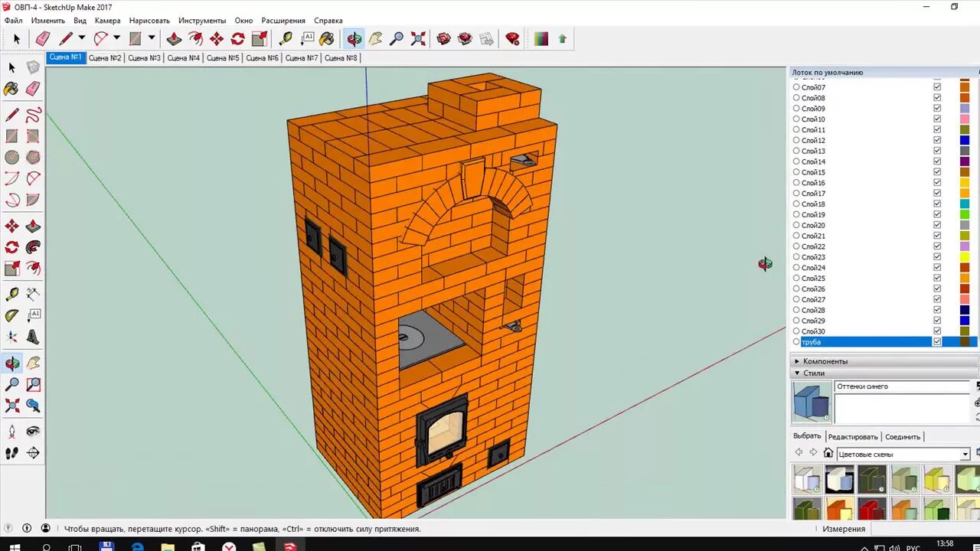Open the Rectangle tool dropdown arrow

(x=152, y=38)
